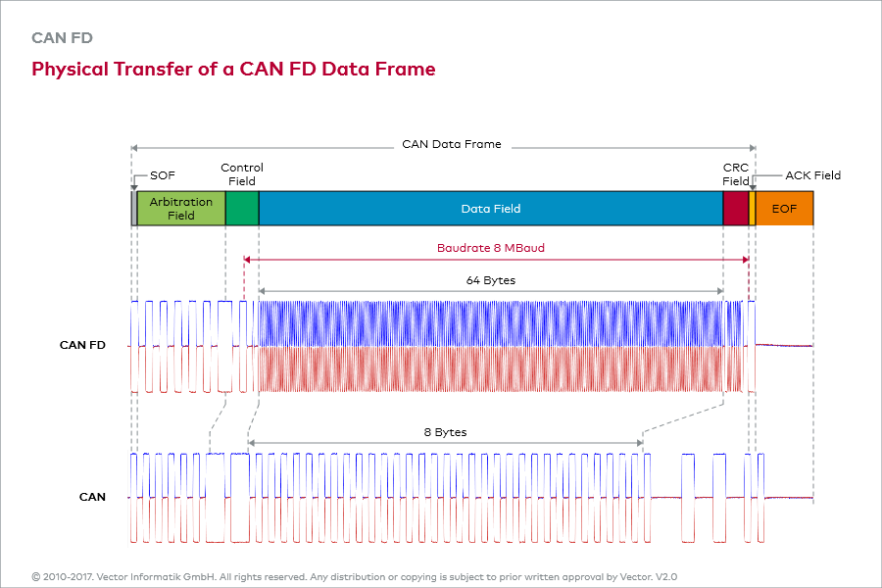Click the "Baudrate 8 MBaud" red label
The height and width of the screenshot is (588, 882).
pos(490,248)
